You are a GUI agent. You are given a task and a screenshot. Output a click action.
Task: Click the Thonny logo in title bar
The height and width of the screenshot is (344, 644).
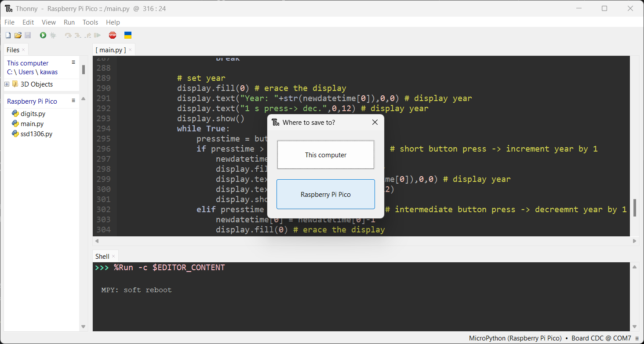pos(8,8)
